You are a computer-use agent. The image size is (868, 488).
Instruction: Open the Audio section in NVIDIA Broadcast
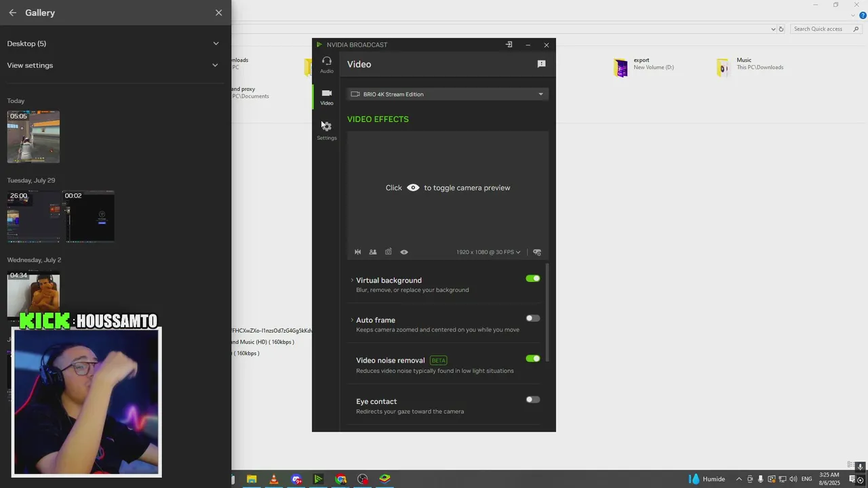tap(326, 64)
